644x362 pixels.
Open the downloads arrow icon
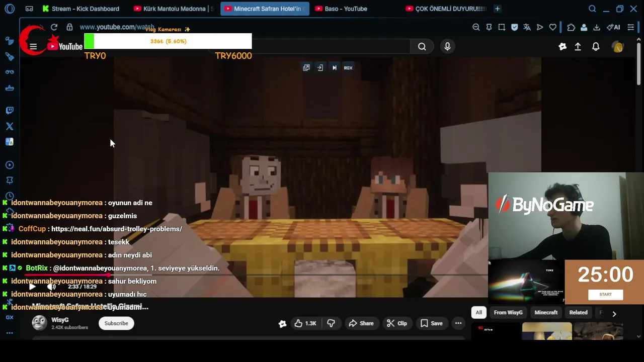596,27
